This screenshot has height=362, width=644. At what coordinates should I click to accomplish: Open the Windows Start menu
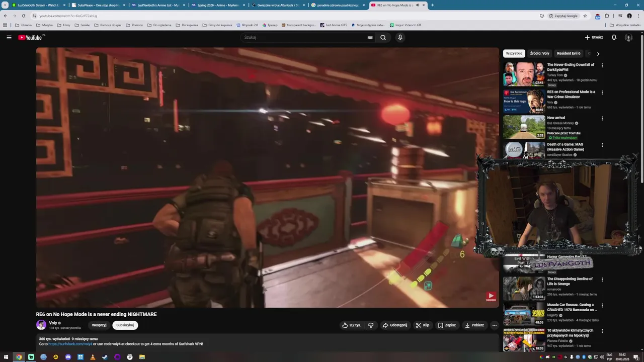(6, 357)
